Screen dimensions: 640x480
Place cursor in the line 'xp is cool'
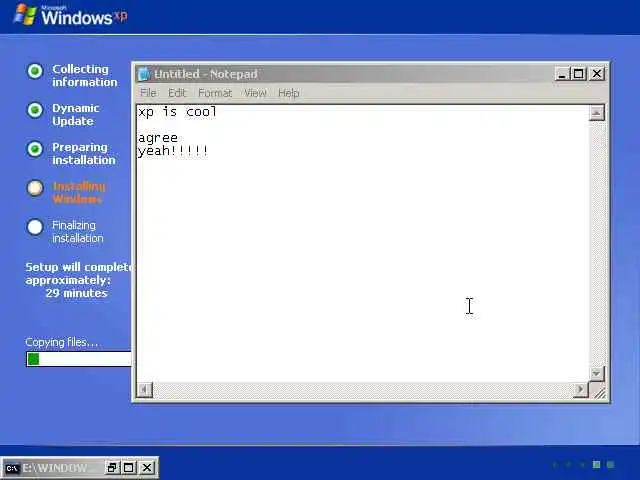(177, 111)
